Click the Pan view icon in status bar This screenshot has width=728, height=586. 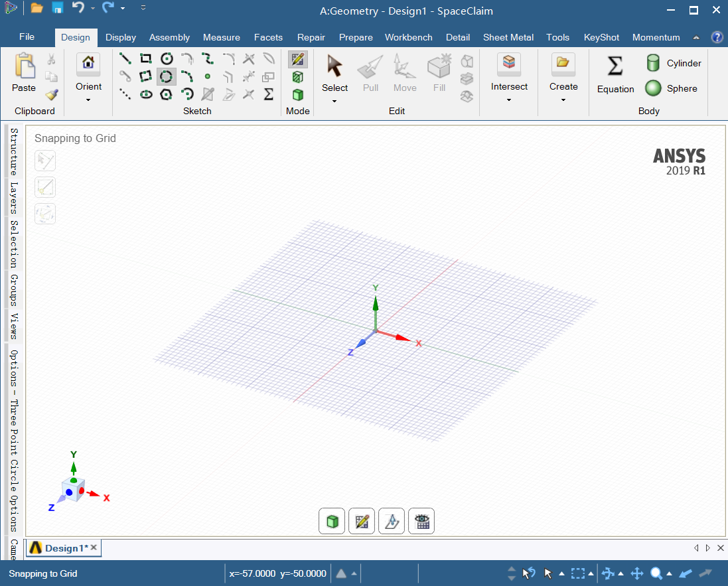(636, 573)
